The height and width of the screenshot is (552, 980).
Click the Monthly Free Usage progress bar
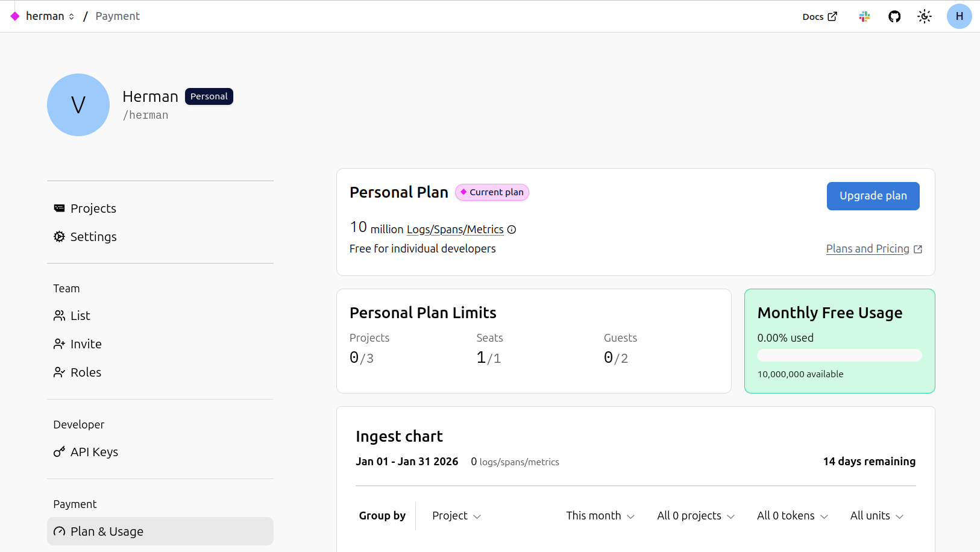[839, 355]
